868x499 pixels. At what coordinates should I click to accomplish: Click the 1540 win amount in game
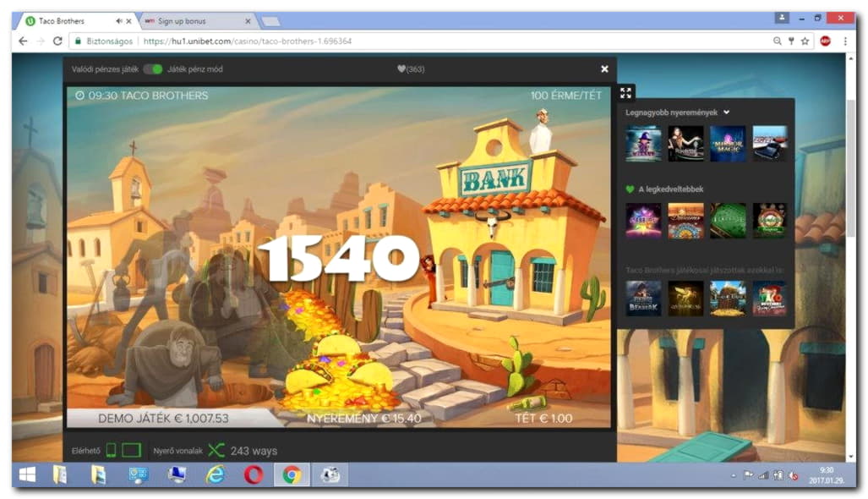tap(338, 258)
